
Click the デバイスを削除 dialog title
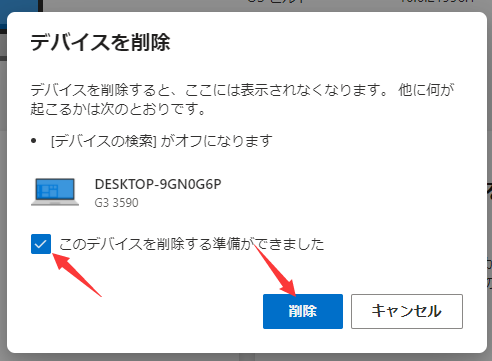(100, 42)
